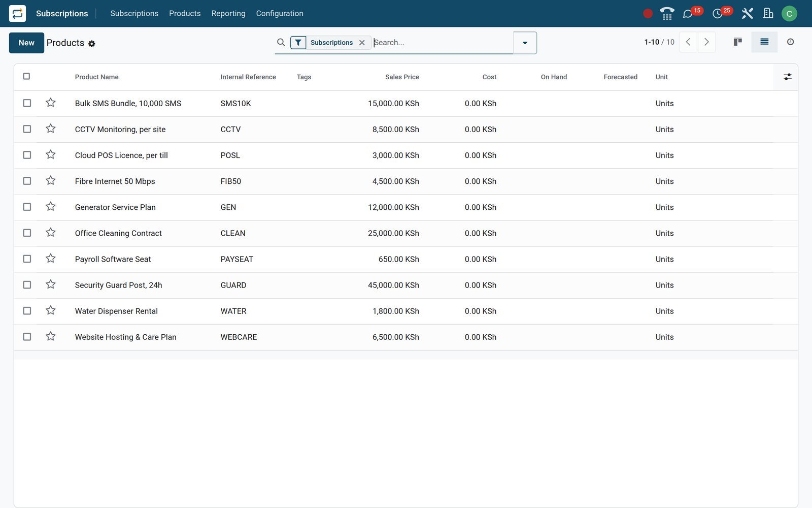Go to next page of records

point(706,42)
